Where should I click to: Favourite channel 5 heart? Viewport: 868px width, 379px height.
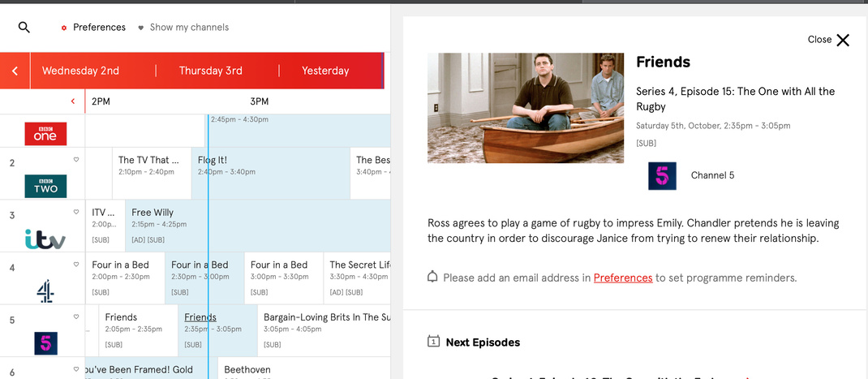point(76,317)
